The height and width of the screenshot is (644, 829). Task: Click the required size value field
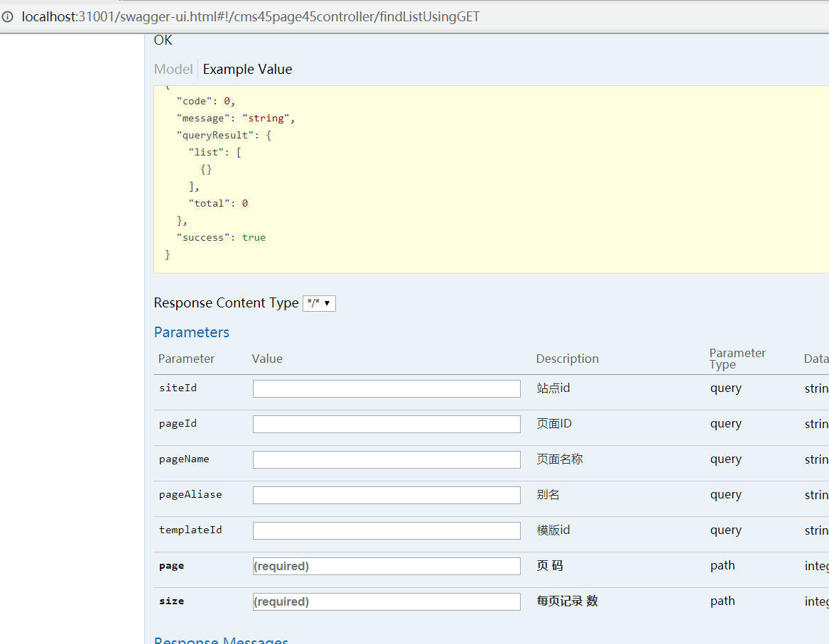pyautogui.click(x=386, y=601)
